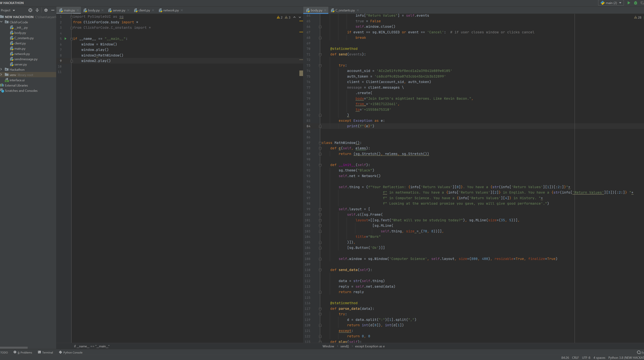The width and height of the screenshot is (644, 360).
Task: Expand the Hackathon folder
Action: (2, 70)
